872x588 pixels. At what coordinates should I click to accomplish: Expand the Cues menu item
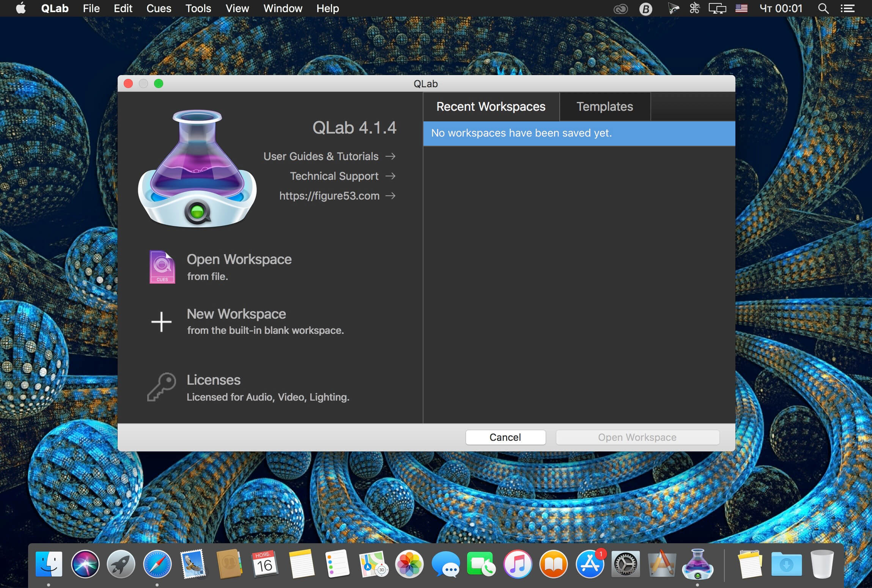pos(159,8)
